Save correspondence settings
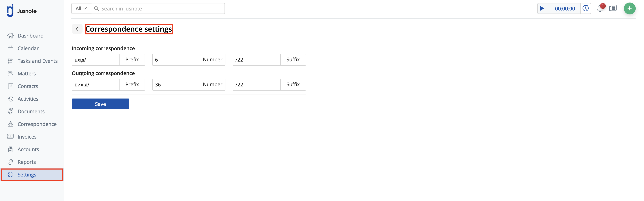 (x=100, y=104)
